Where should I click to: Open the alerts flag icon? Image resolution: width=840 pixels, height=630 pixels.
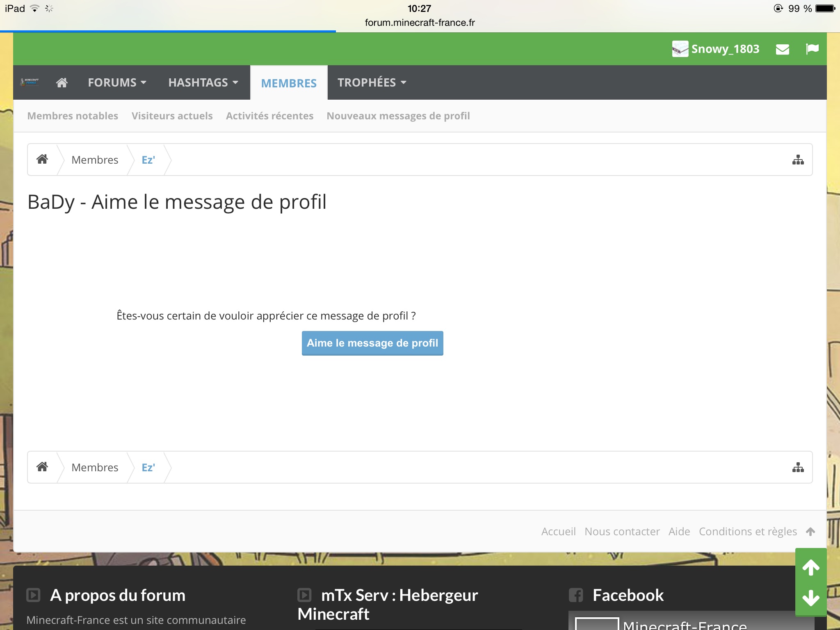812,49
